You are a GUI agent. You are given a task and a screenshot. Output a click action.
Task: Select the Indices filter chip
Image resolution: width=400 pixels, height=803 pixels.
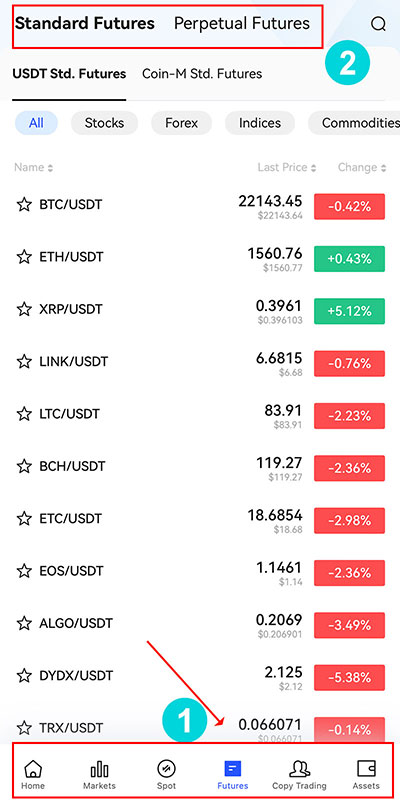coord(260,123)
